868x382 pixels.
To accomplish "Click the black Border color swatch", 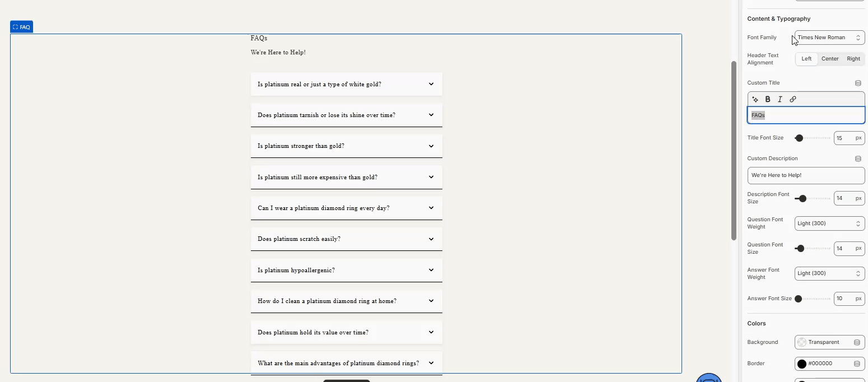I will [802, 364].
